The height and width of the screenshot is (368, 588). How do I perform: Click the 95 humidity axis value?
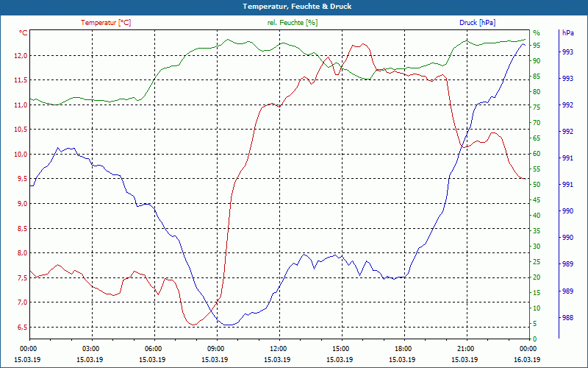[537, 46]
